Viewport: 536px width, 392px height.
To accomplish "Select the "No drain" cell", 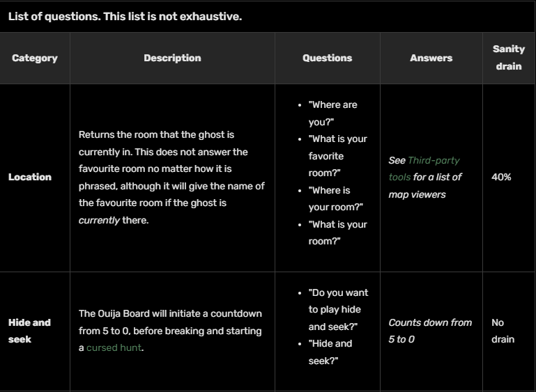I will tap(503, 331).
